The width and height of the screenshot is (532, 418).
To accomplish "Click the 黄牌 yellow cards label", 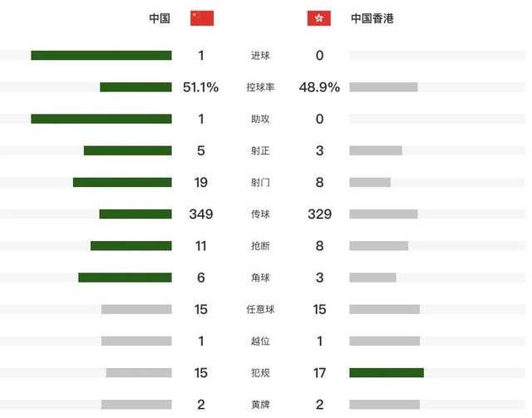I will point(260,405).
